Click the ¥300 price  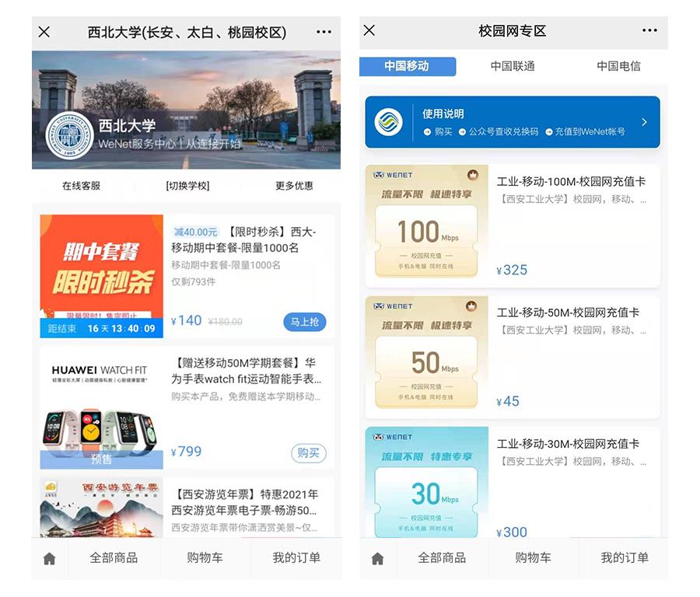(x=512, y=532)
